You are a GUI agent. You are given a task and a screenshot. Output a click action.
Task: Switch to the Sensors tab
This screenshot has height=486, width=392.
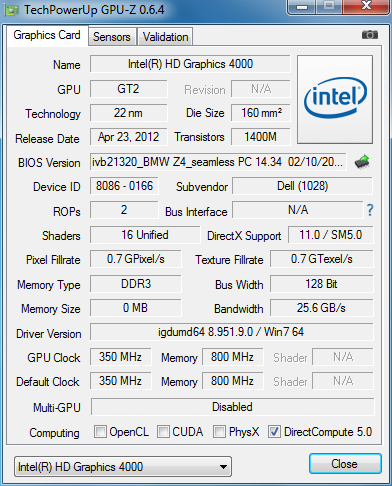tap(112, 37)
